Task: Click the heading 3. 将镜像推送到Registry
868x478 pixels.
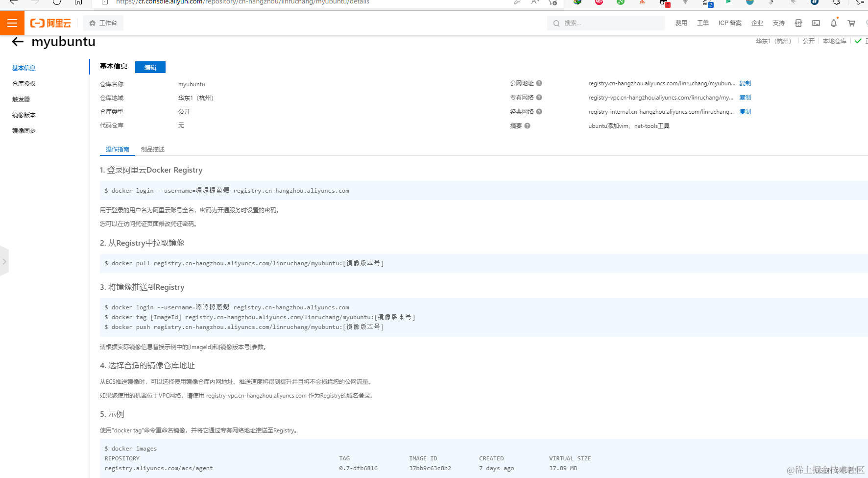Action: pos(142,287)
